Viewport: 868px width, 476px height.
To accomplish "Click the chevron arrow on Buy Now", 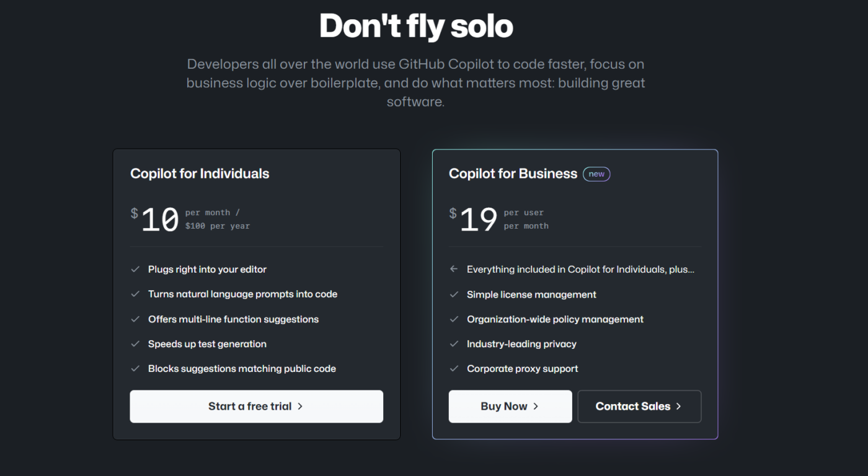I will (x=536, y=407).
